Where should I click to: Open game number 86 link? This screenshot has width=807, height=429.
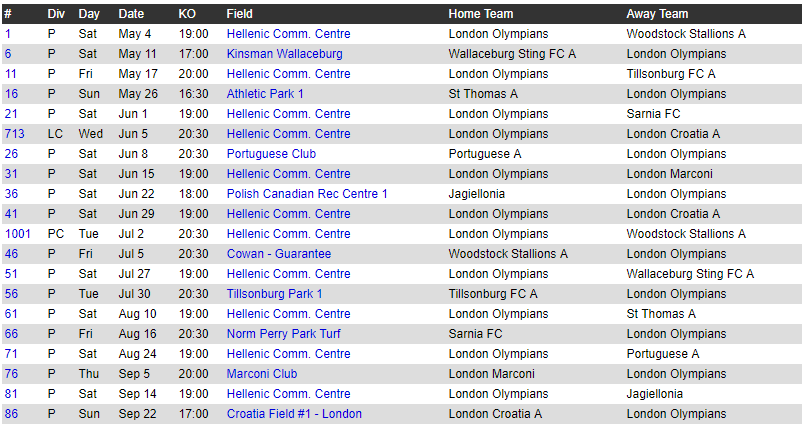[11, 414]
